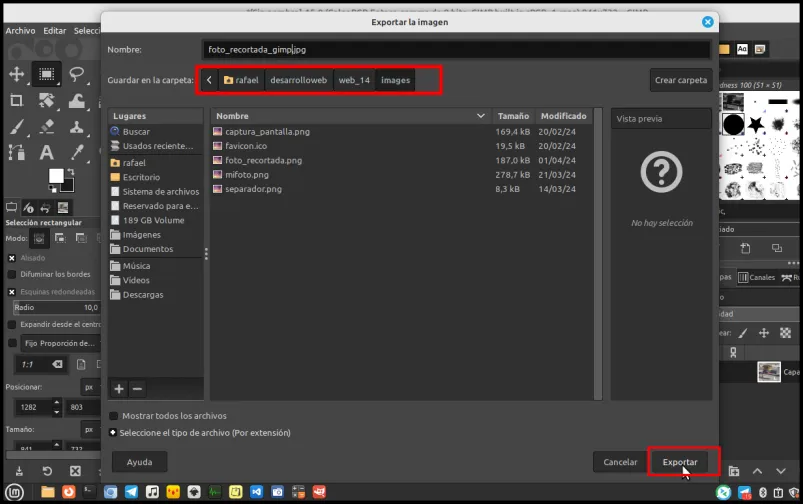Click the white foreground color swatch

tap(56, 176)
